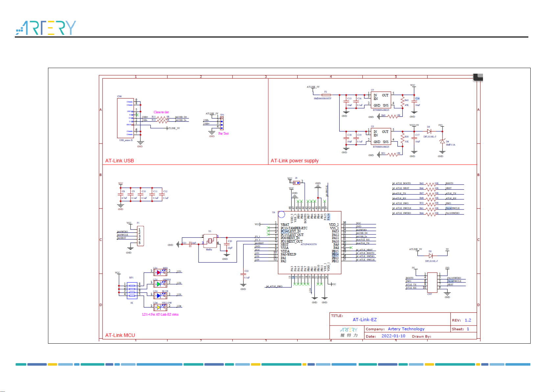The height and width of the screenshot is (392, 554).
Task: Click the 'PA0-WKUP' pin name
Action: tap(288, 255)
